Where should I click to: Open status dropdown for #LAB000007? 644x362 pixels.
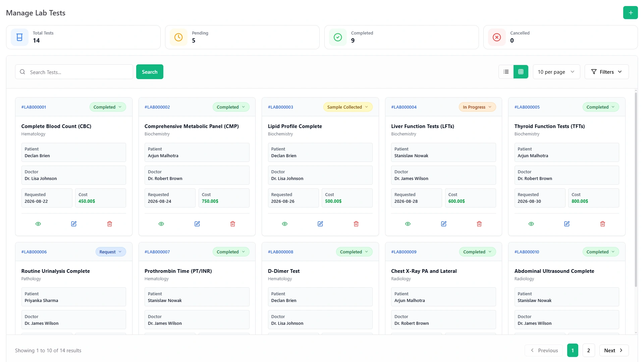[x=231, y=252]
